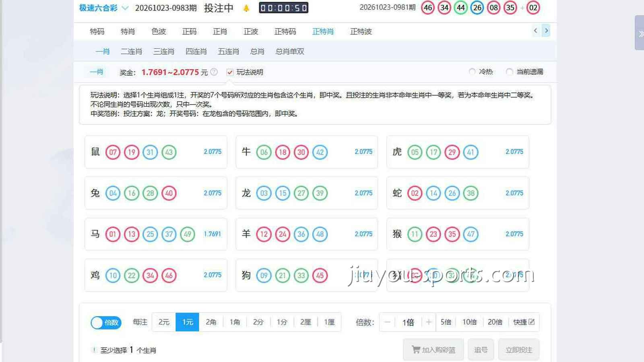Open the 正特波 tab

(361, 31)
